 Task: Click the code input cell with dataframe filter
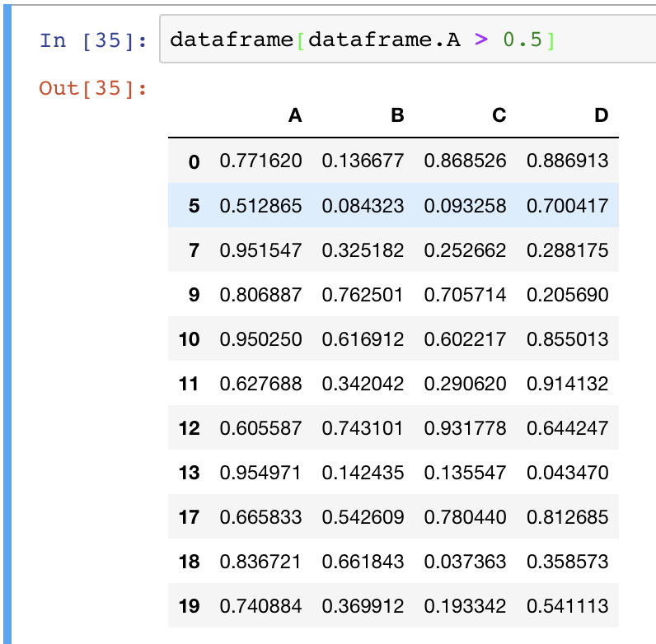coord(407,39)
